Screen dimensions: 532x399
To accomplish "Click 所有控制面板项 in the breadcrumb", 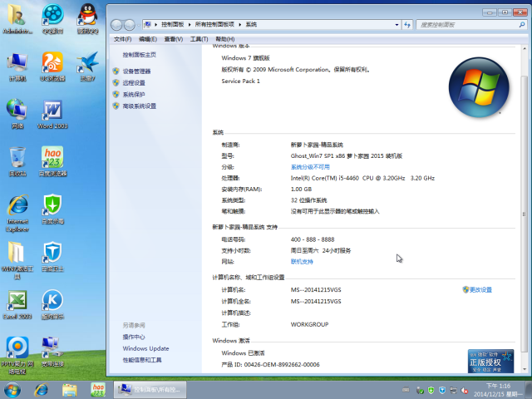I will click(214, 24).
